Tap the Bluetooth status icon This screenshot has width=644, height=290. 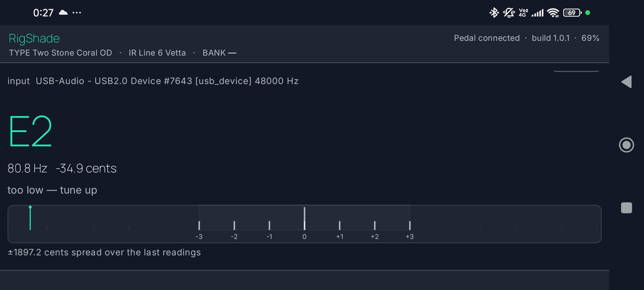494,13
